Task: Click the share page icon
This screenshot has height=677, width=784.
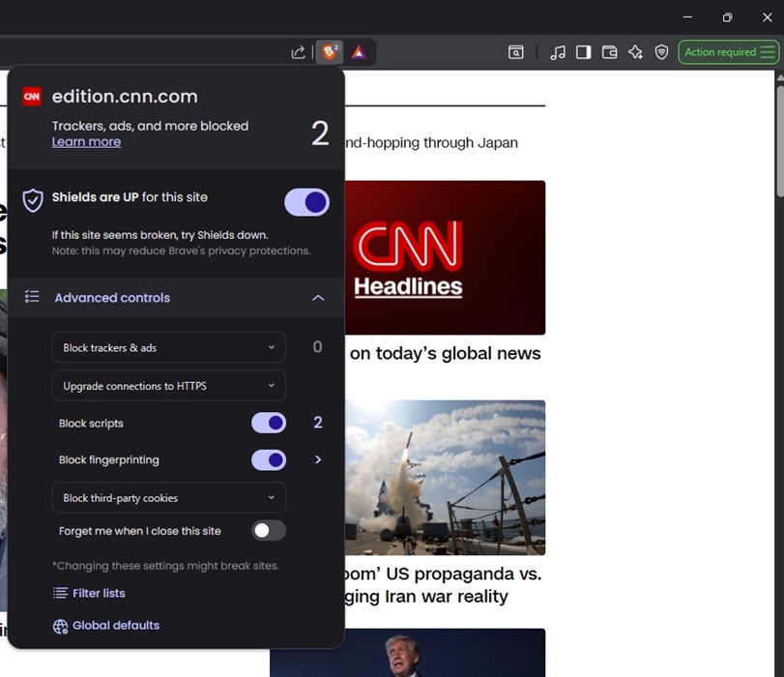Action: click(x=298, y=52)
